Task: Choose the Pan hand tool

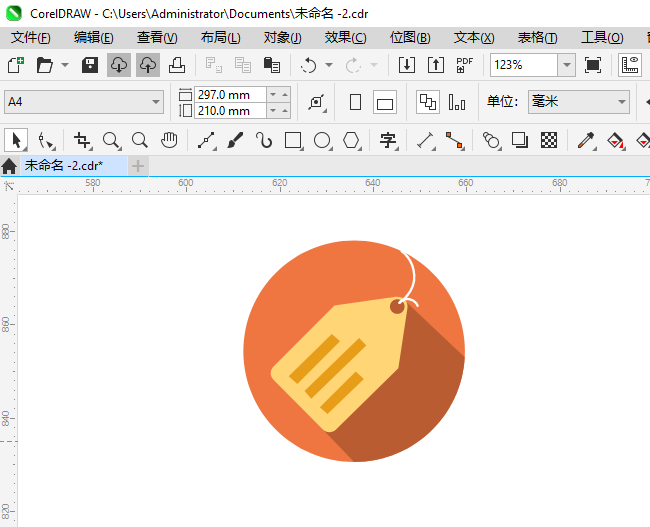Action: 169,140
